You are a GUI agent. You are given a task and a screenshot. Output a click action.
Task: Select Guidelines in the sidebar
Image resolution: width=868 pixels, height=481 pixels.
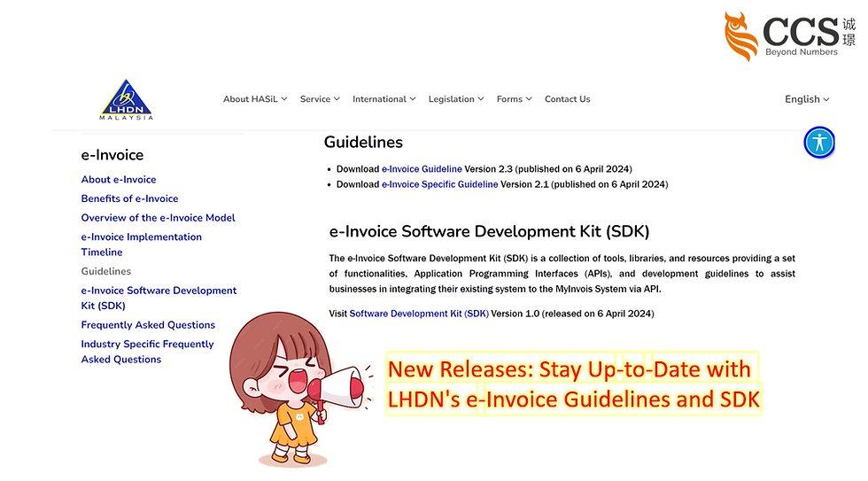click(x=105, y=271)
